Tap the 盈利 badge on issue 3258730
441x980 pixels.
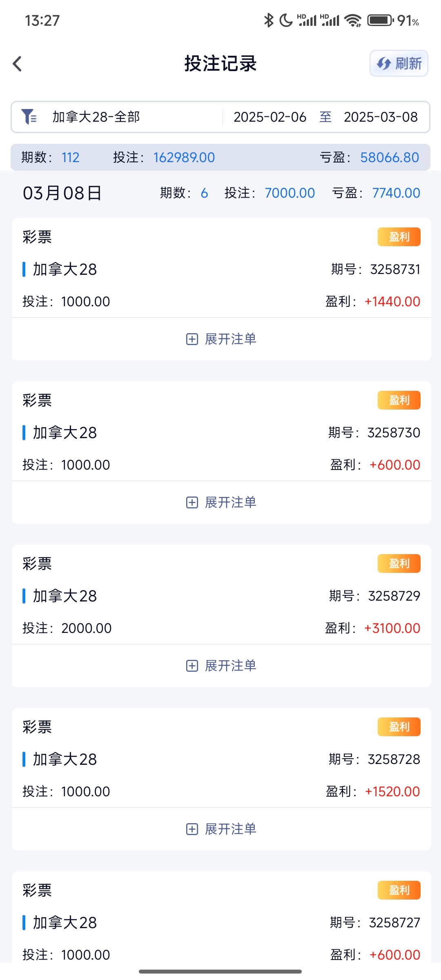click(x=399, y=400)
